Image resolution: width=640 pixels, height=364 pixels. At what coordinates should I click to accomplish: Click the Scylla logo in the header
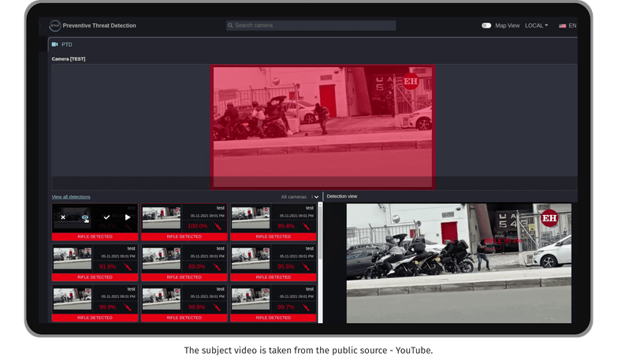54,25
